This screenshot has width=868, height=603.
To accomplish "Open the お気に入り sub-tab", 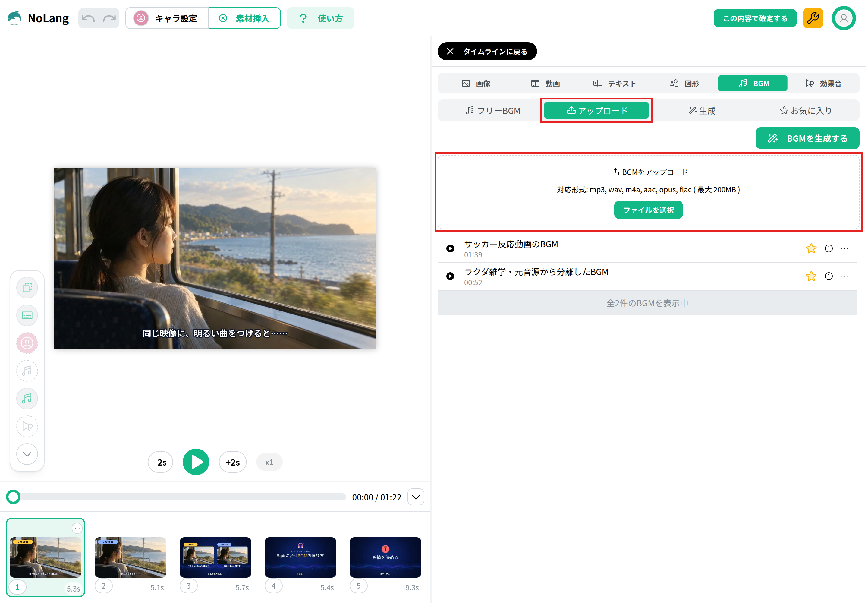I will click(805, 111).
